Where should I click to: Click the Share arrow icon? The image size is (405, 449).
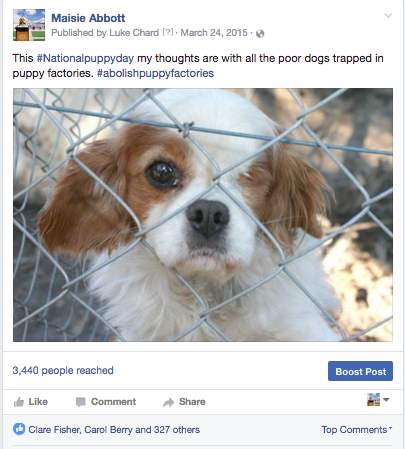coord(168,402)
